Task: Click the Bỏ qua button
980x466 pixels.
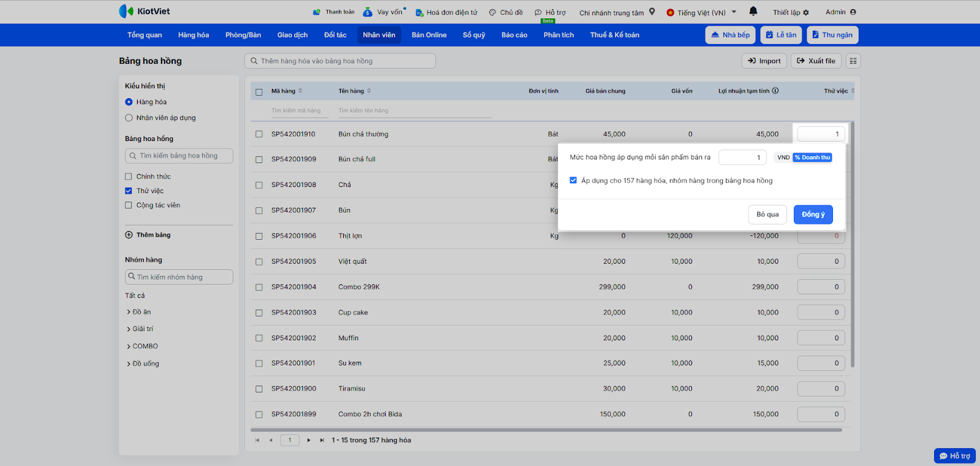Action: (x=767, y=214)
